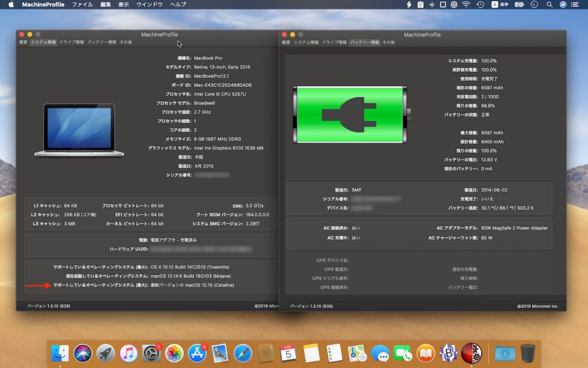Open Books app in the Dock

[425, 354]
